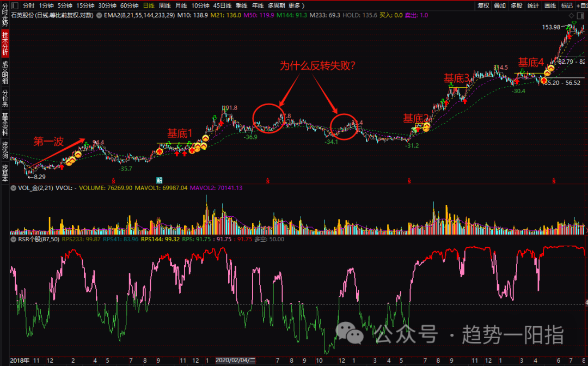Select the 1分钟 period

click(46, 5)
